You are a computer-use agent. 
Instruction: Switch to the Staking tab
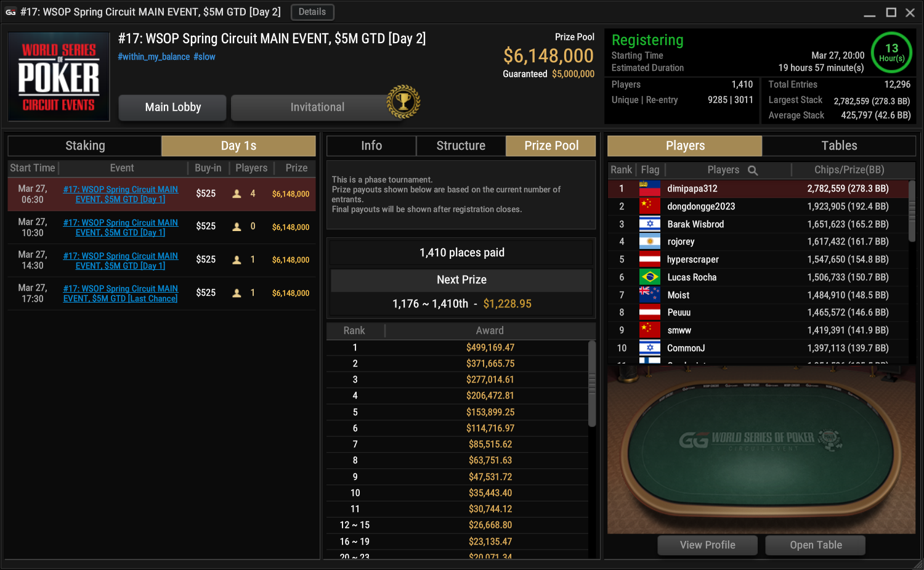coord(85,146)
